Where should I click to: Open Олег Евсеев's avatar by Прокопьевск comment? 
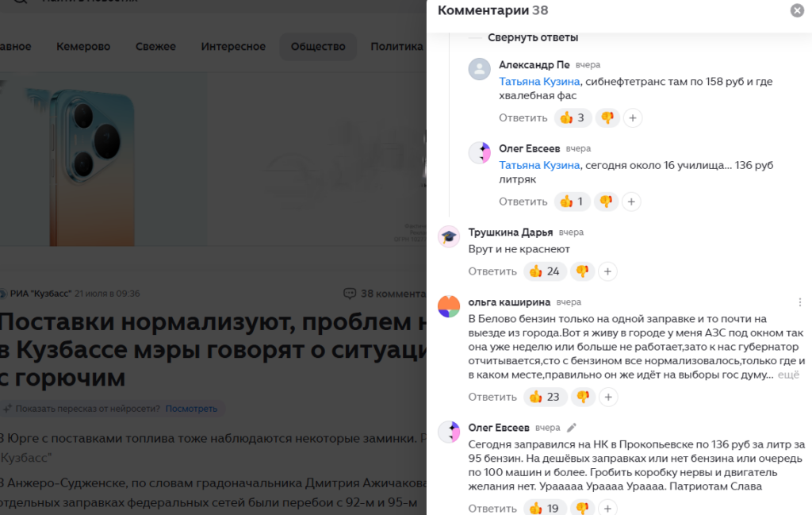(x=449, y=432)
